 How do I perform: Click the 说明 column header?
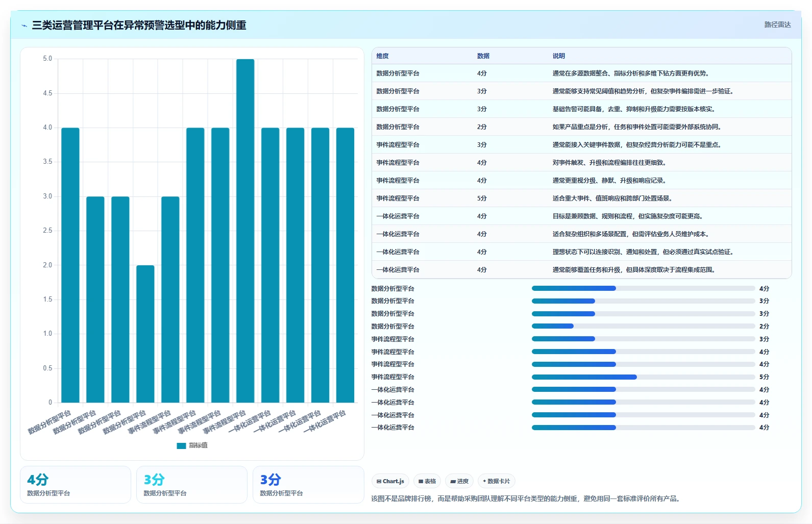click(558, 56)
